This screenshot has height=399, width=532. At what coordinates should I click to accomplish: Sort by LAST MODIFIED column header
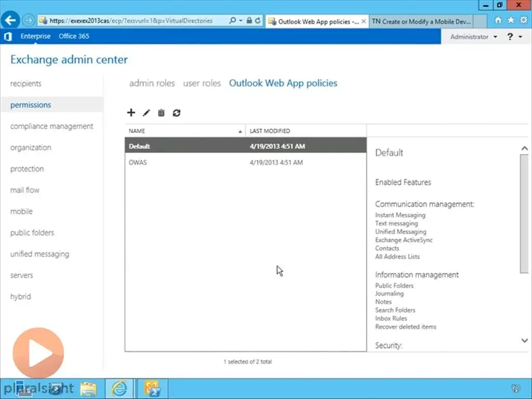click(305, 130)
